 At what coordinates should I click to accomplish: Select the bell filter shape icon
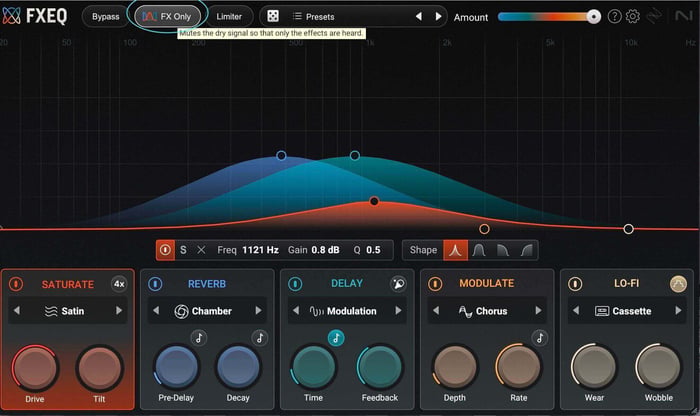coord(455,250)
